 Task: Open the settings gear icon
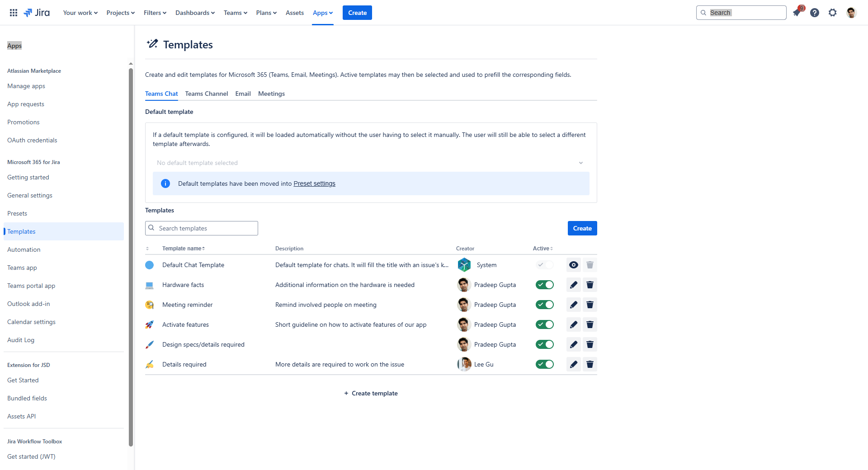point(833,13)
